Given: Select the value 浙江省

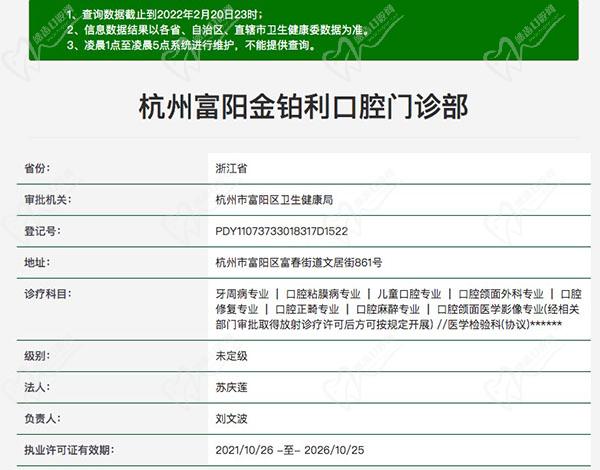Looking at the screenshot, I should point(232,168).
